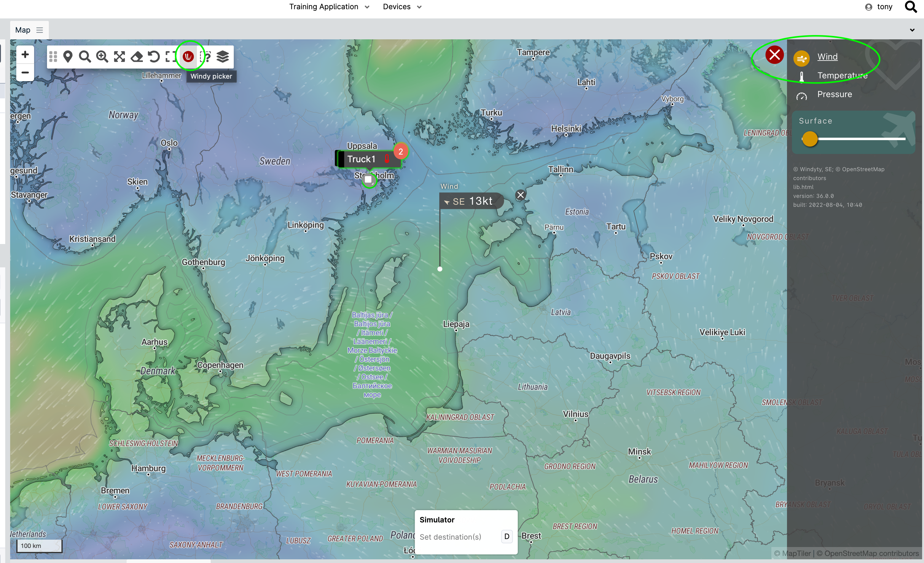Click the D shortcut button in Simulator
The height and width of the screenshot is (563, 924).
(x=507, y=537)
